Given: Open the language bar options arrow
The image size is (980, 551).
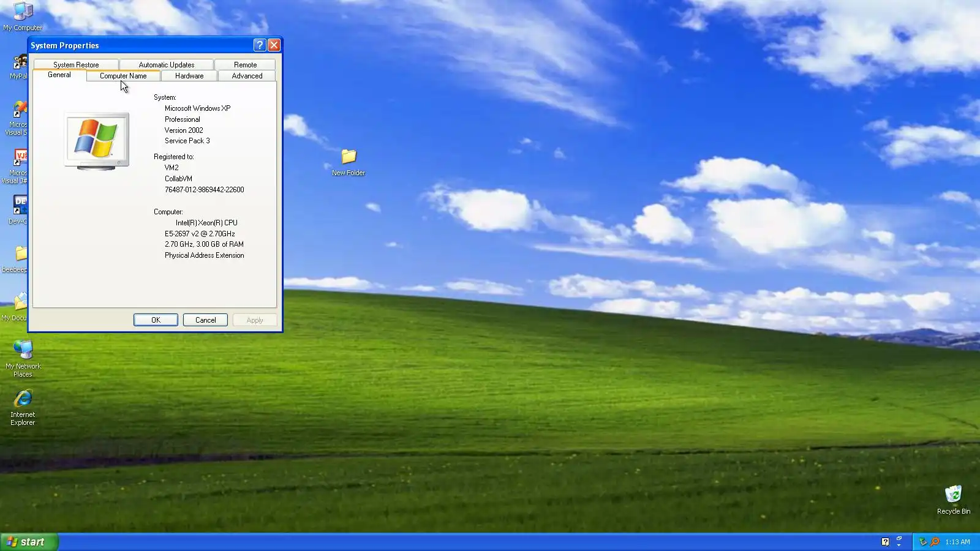Looking at the screenshot, I should coord(899,545).
